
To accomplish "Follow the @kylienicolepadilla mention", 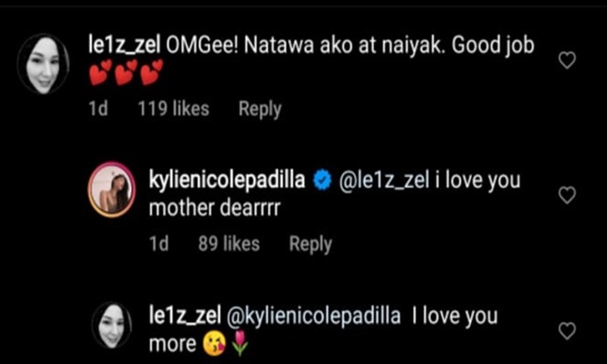I will pyautogui.click(x=320, y=315).
